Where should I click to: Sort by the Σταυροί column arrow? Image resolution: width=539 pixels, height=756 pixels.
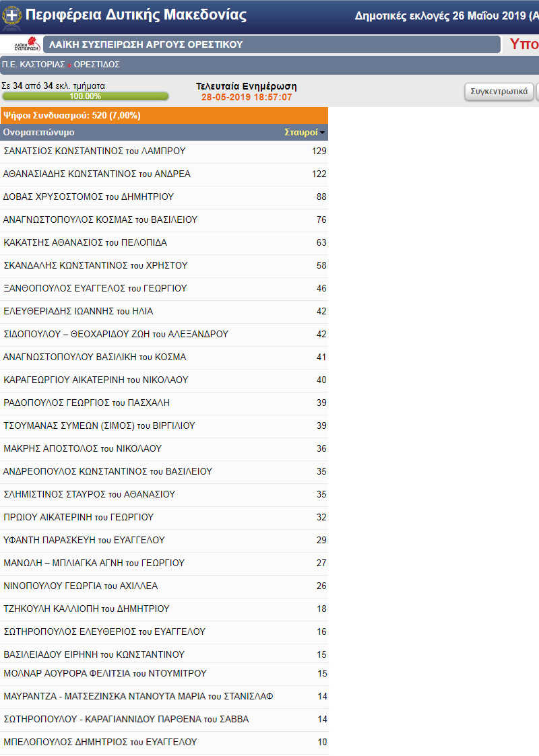point(322,133)
